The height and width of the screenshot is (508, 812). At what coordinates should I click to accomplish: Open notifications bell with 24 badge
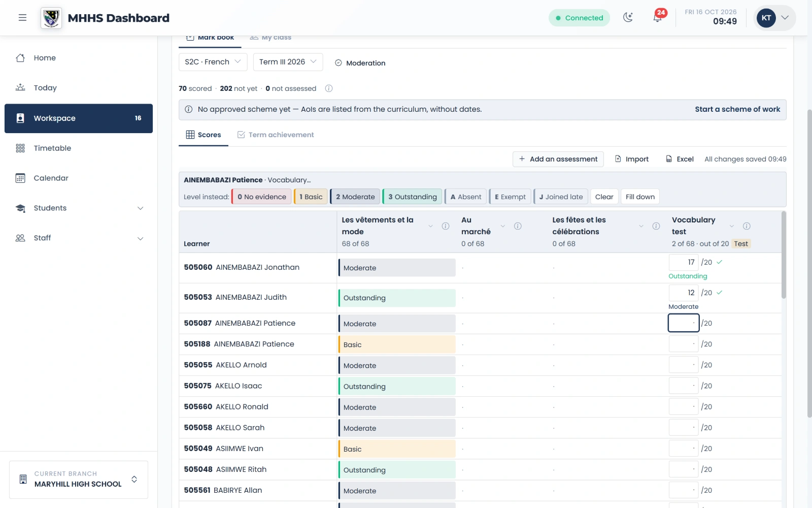(x=658, y=17)
